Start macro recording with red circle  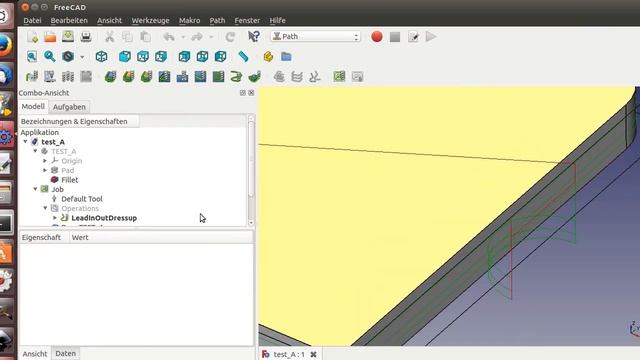[377, 37]
